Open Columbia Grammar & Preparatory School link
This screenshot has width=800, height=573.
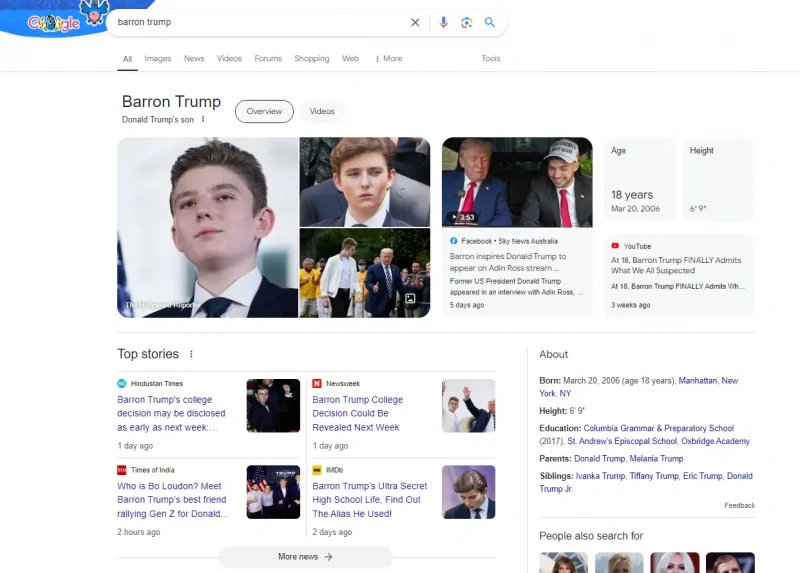(658, 428)
